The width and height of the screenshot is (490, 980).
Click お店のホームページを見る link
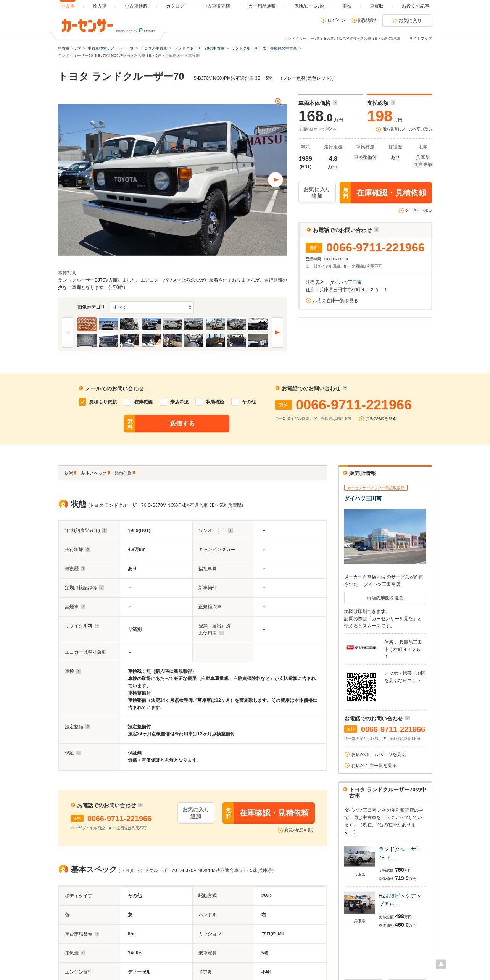pyautogui.click(x=375, y=754)
